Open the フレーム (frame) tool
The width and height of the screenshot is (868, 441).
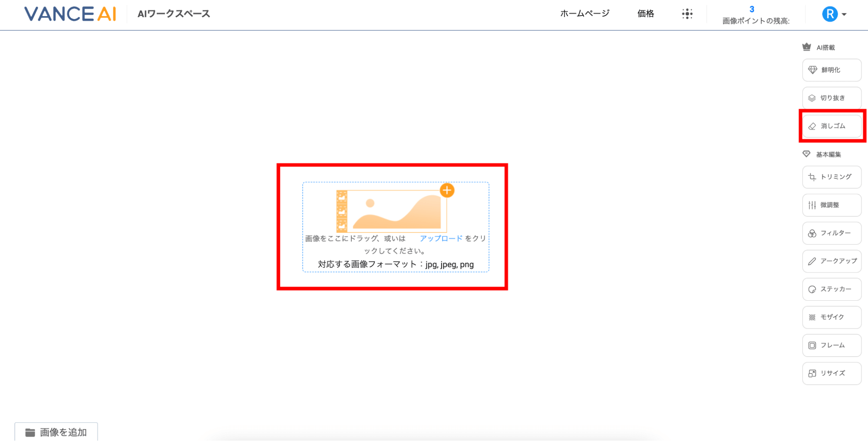(831, 345)
